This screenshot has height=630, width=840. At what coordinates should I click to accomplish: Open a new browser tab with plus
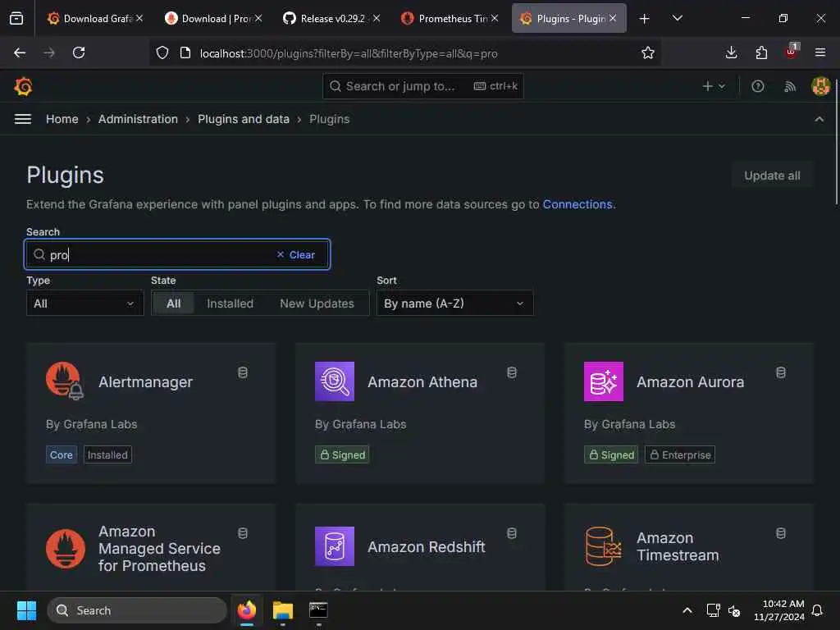click(x=644, y=18)
